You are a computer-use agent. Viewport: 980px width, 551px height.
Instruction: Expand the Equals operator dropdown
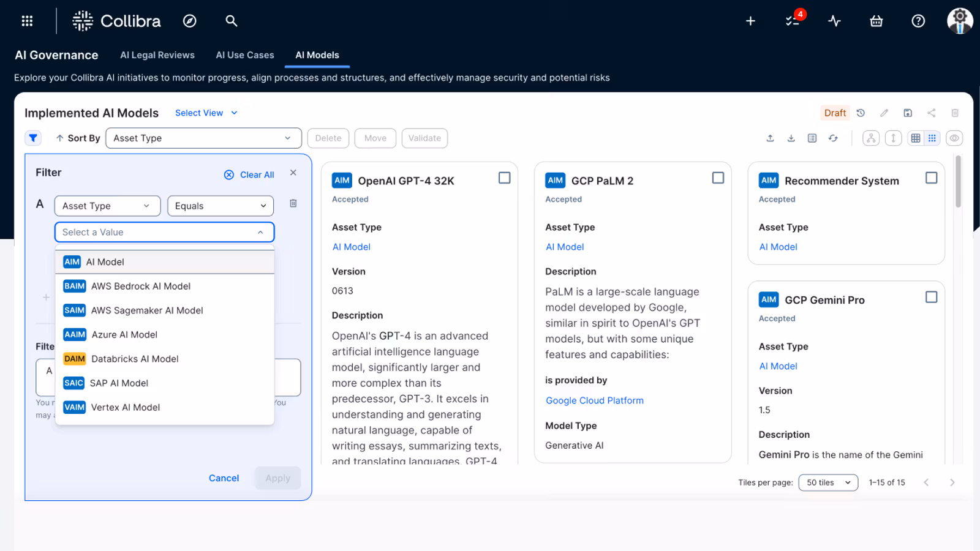coord(221,206)
